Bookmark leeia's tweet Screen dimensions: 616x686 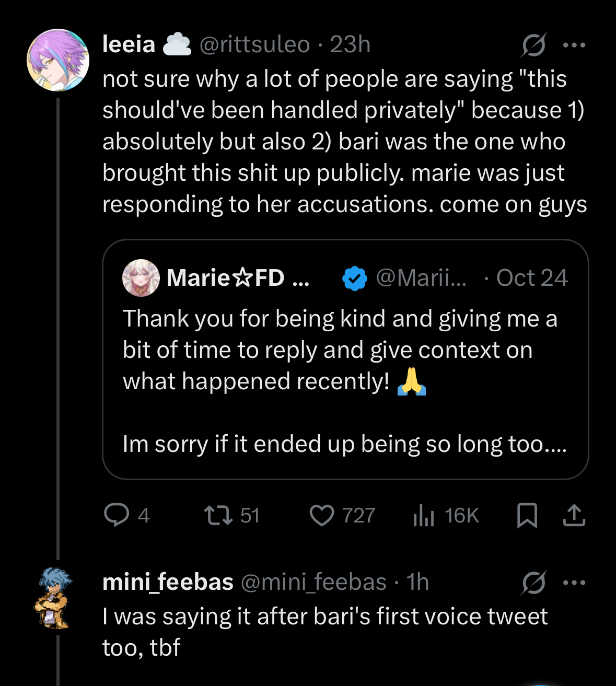(x=527, y=515)
